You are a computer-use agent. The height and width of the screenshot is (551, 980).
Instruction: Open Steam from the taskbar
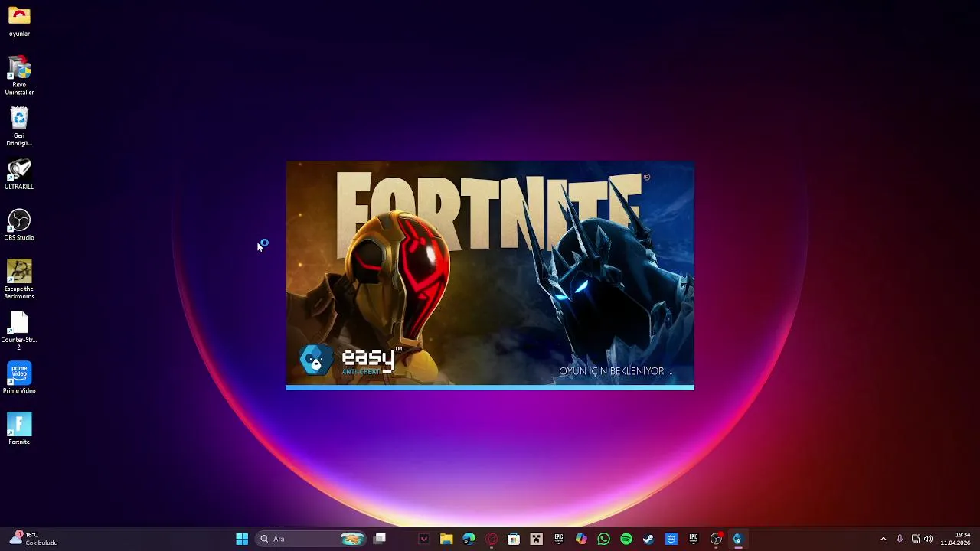[648, 539]
